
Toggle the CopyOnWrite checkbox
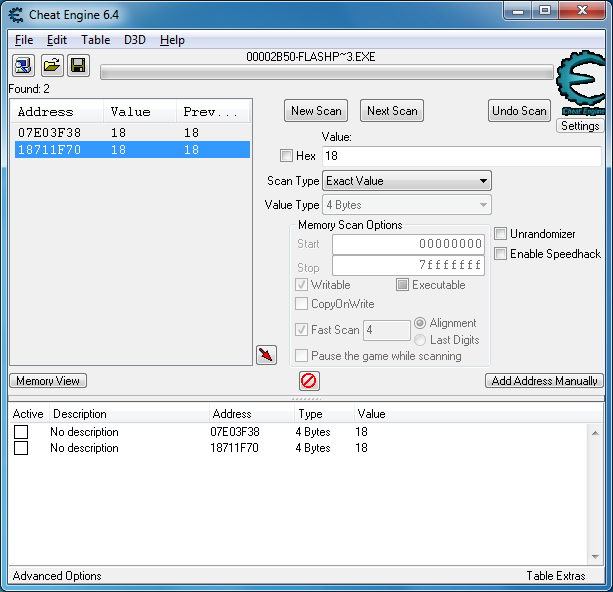[301, 304]
